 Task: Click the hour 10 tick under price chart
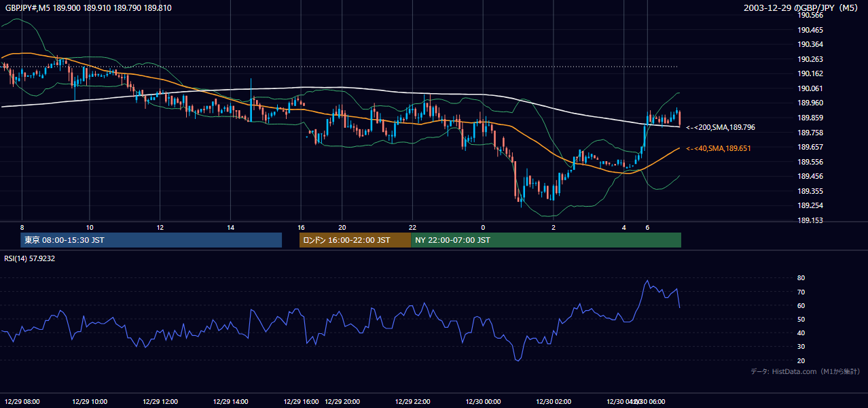90,227
